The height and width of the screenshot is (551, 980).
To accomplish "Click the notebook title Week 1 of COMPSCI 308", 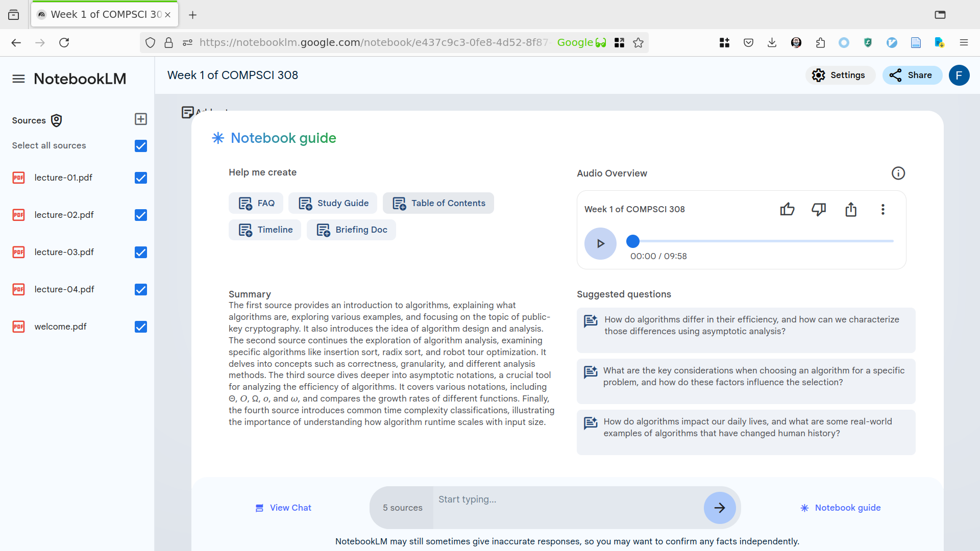I will 233,75.
